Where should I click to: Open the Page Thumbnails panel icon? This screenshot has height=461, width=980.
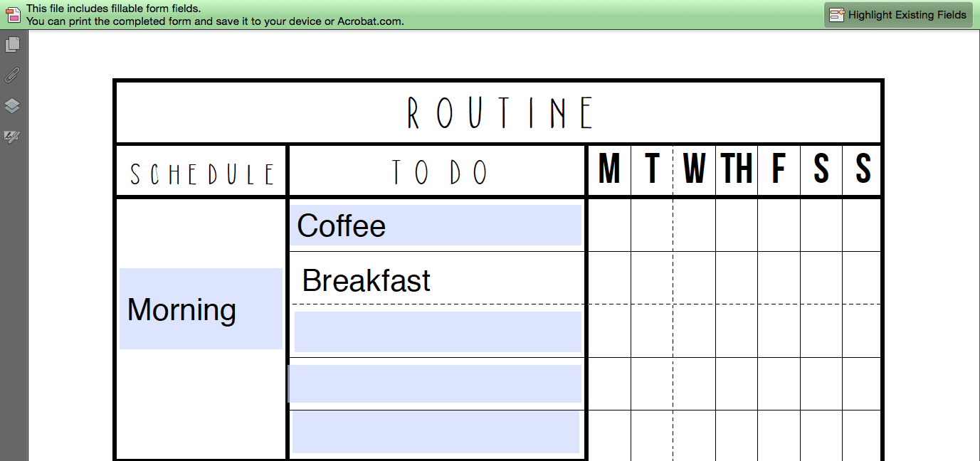pyautogui.click(x=12, y=45)
